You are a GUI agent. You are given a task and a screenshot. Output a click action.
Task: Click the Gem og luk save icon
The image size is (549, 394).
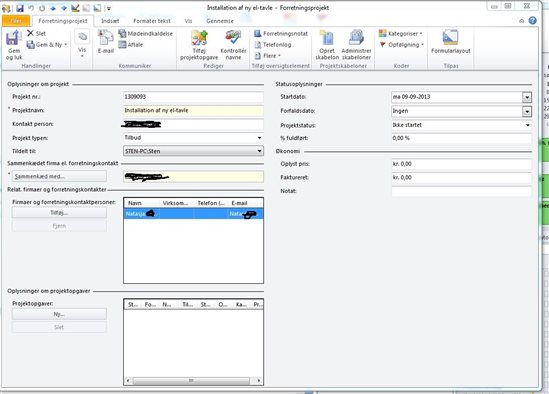coord(14,37)
